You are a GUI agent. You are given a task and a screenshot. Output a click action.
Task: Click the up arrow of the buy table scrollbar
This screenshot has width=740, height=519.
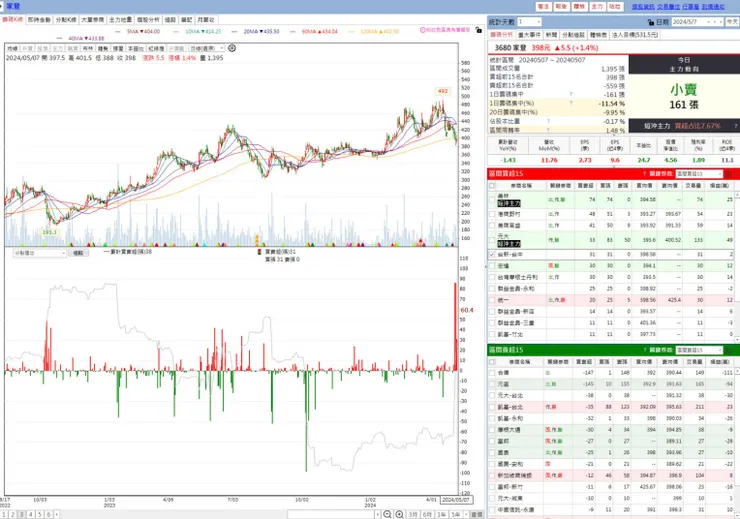737,194
